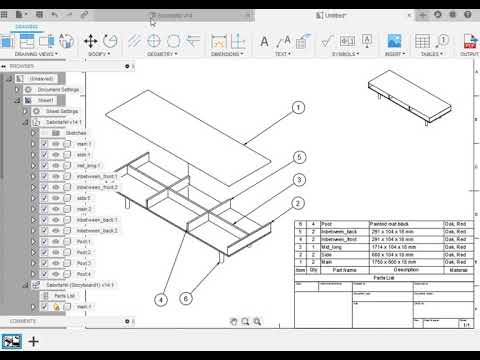Expand the inbetween_front:2 component
Screen dimensions: 480x360
pos(33,187)
